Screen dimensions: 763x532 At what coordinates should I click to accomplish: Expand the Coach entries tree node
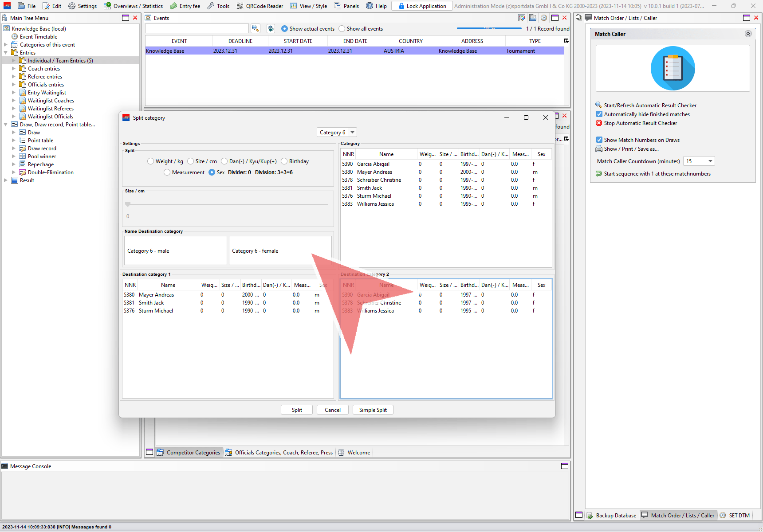pyautogui.click(x=14, y=69)
